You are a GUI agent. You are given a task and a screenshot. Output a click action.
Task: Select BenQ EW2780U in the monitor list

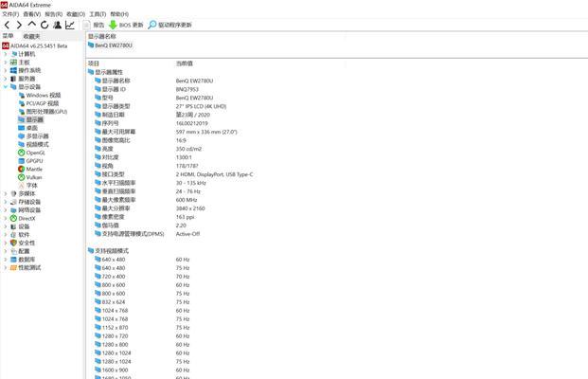point(110,45)
